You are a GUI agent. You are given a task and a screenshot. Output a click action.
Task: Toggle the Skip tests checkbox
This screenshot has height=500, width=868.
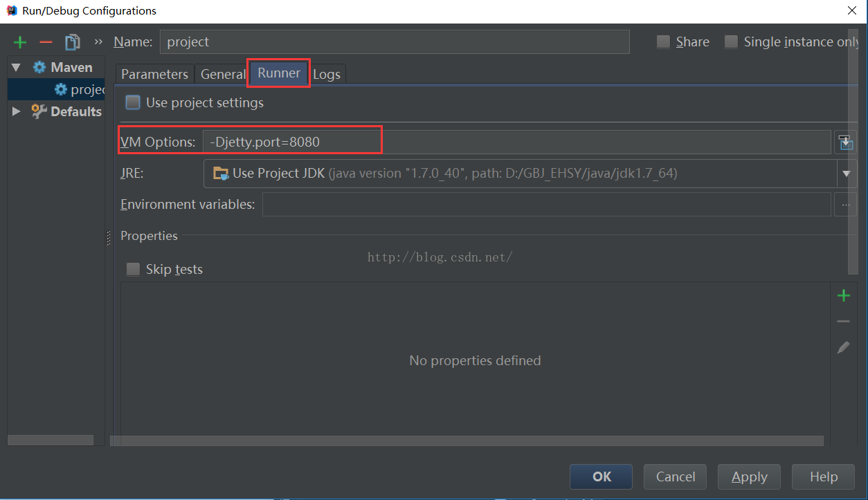[133, 269]
